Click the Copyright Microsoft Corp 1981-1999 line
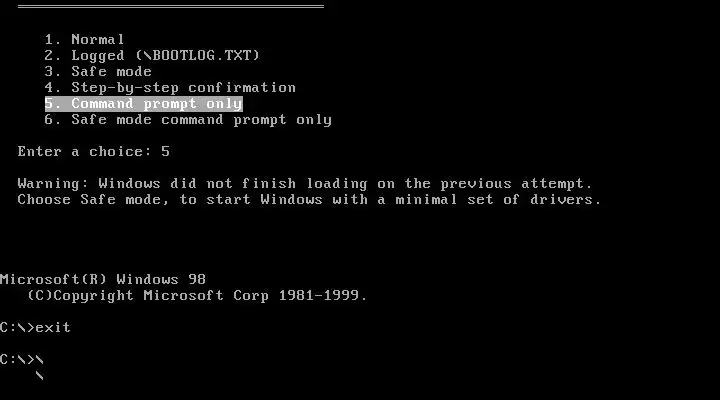The height and width of the screenshot is (400, 720). pyautogui.click(x=197, y=295)
